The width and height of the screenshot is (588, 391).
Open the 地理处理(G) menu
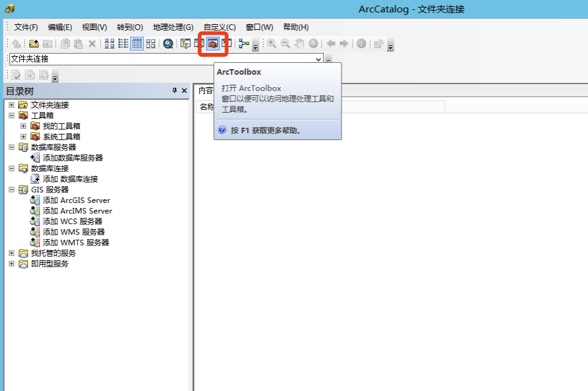(173, 27)
